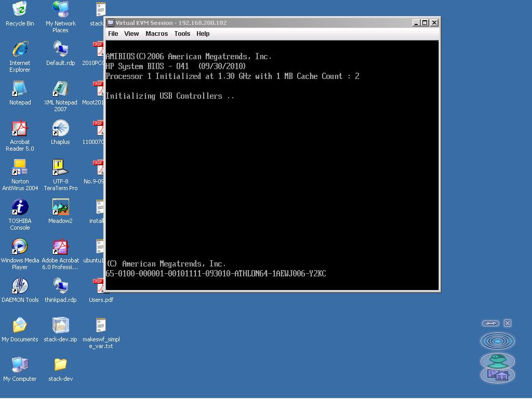
Task: Click the concentric rings wireless button
Action: (498, 341)
